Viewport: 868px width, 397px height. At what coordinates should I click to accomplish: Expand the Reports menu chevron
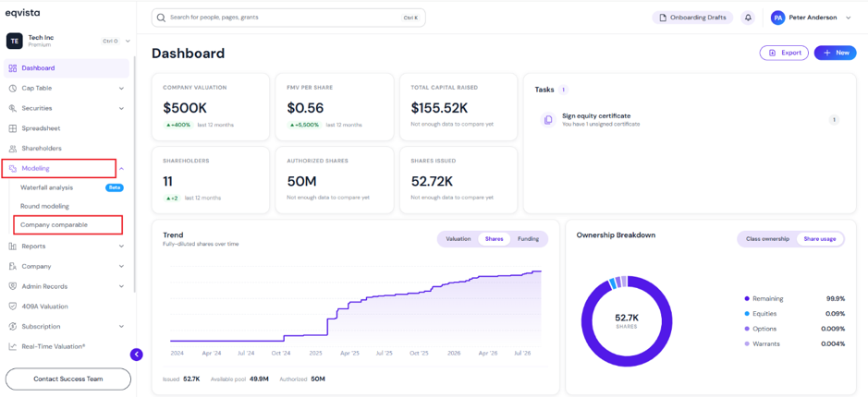121,247
